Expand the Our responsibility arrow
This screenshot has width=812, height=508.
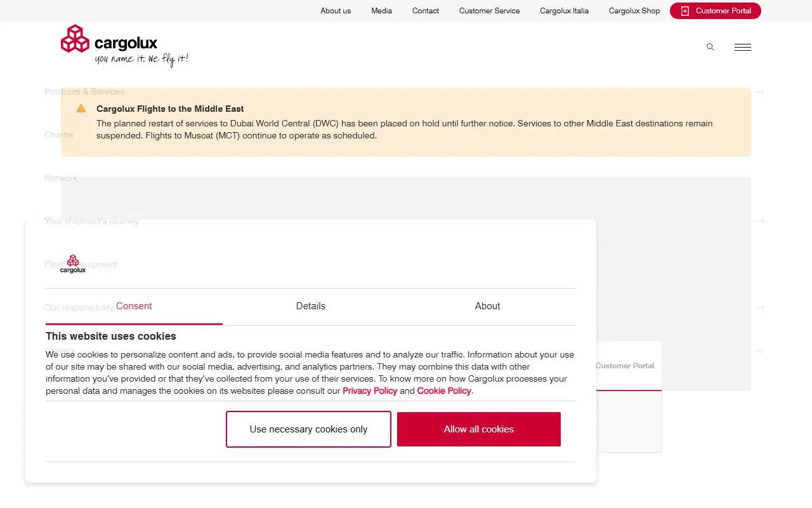tap(759, 307)
